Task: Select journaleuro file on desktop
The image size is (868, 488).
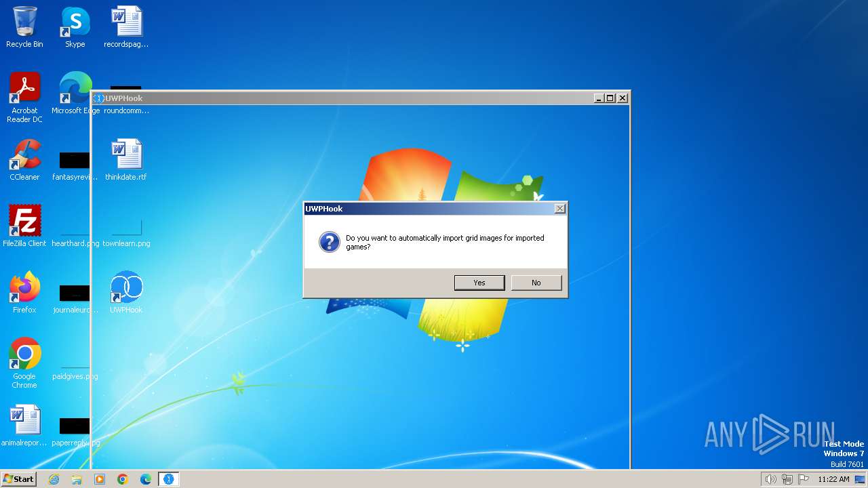Action: pos(75,300)
